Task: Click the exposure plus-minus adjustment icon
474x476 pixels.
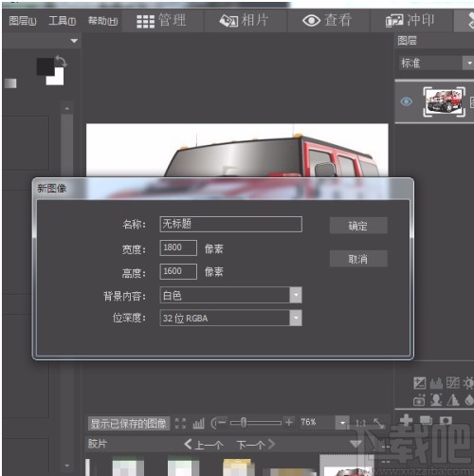Action: tap(420, 383)
